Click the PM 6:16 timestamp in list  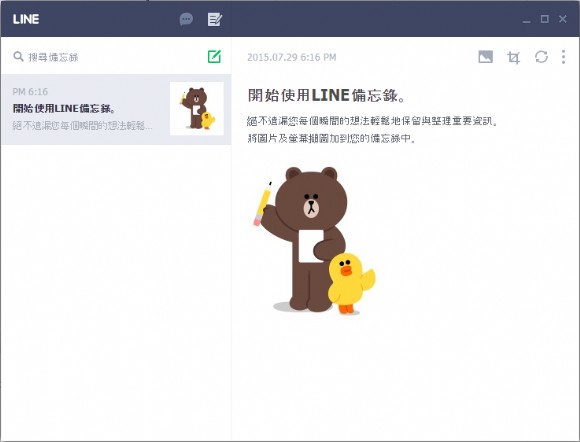30,91
